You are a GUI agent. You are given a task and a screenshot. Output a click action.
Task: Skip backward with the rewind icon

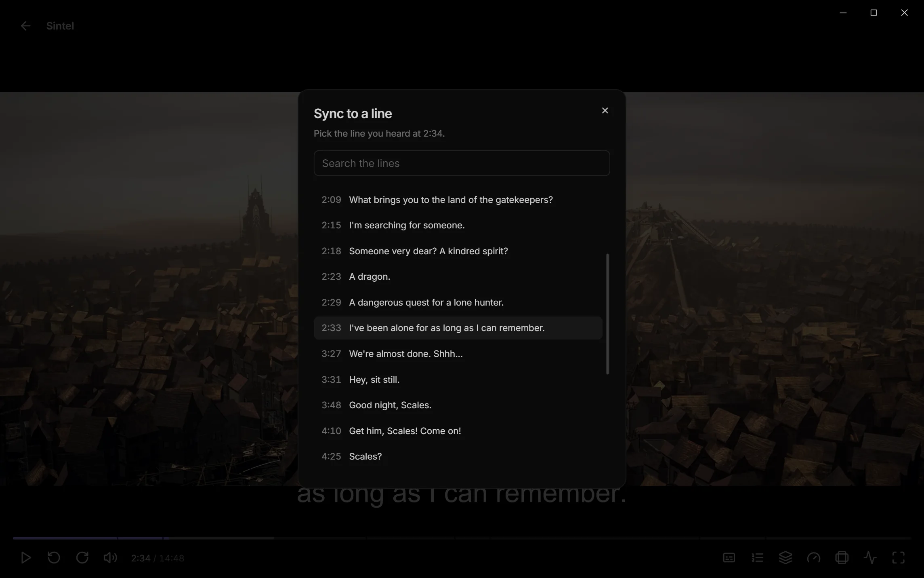click(54, 558)
